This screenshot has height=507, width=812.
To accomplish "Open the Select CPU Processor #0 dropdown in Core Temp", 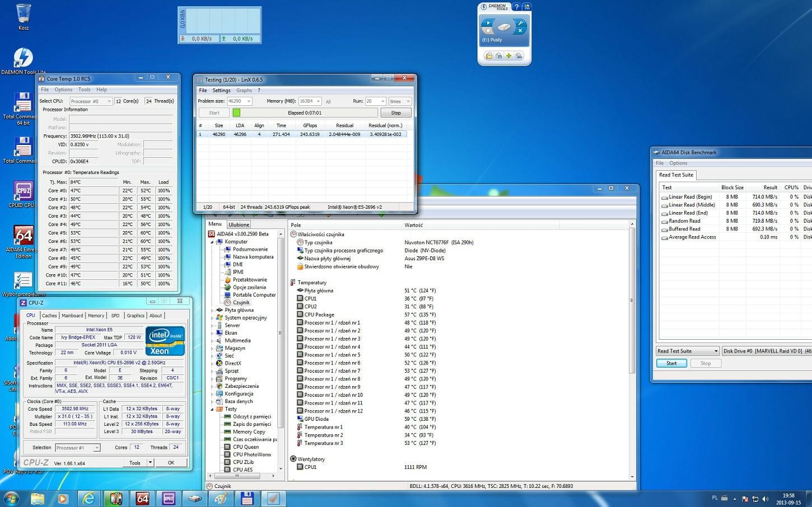I will coord(91,101).
